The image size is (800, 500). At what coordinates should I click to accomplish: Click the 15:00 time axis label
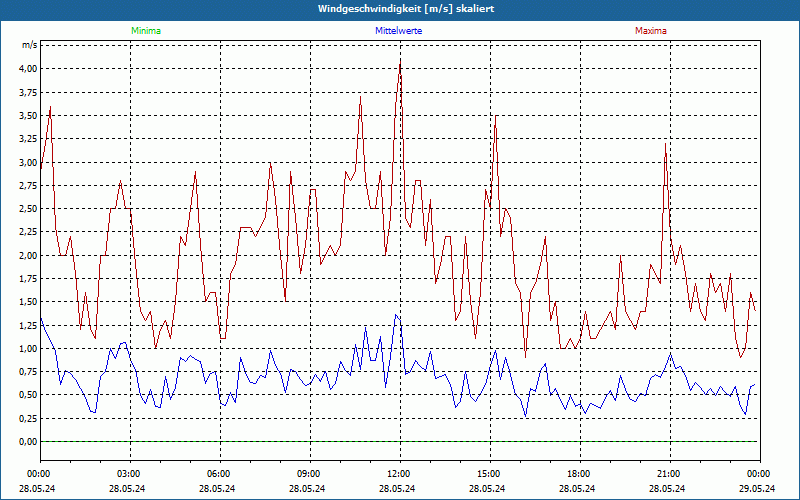[x=490, y=474]
